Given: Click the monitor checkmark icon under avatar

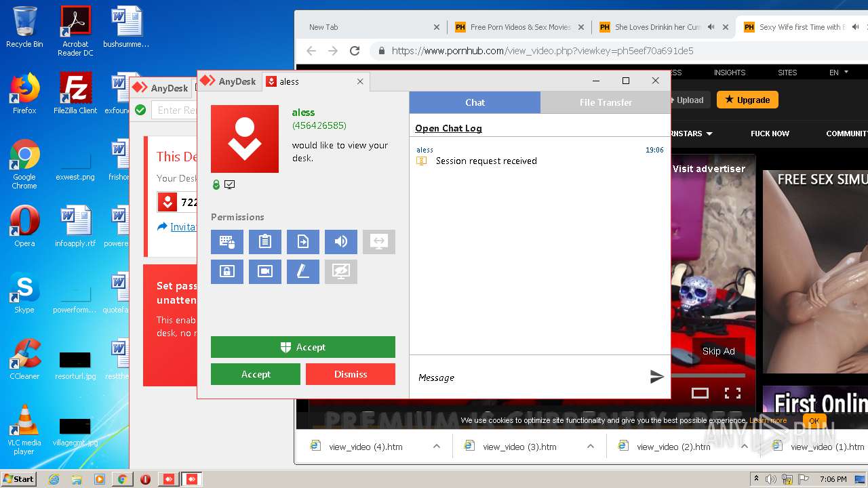Looking at the screenshot, I should pyautogui.click(x=230, y=184).
